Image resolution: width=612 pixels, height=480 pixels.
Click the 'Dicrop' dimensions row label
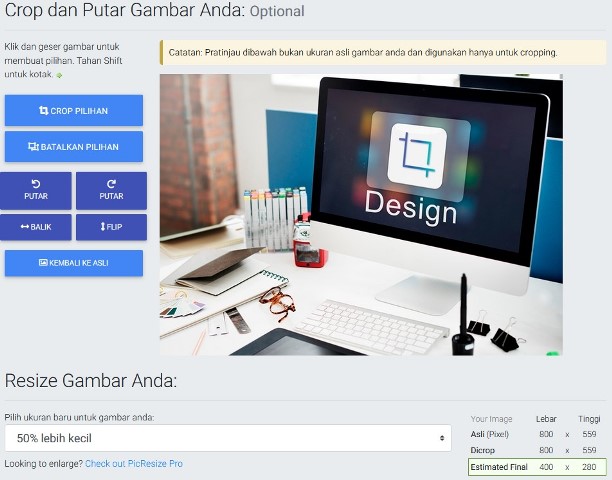pos(482,450)
